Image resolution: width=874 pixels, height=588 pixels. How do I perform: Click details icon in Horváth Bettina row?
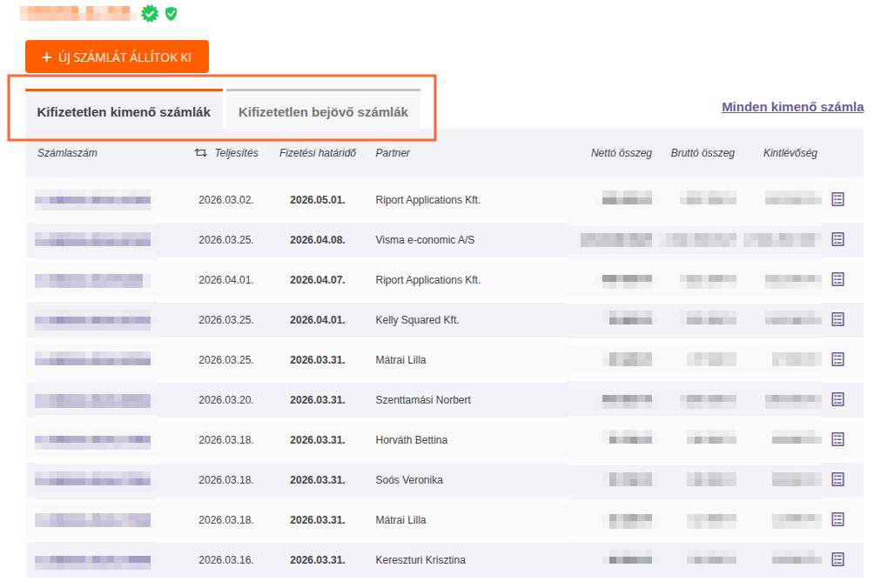click(x=837, y=439)
